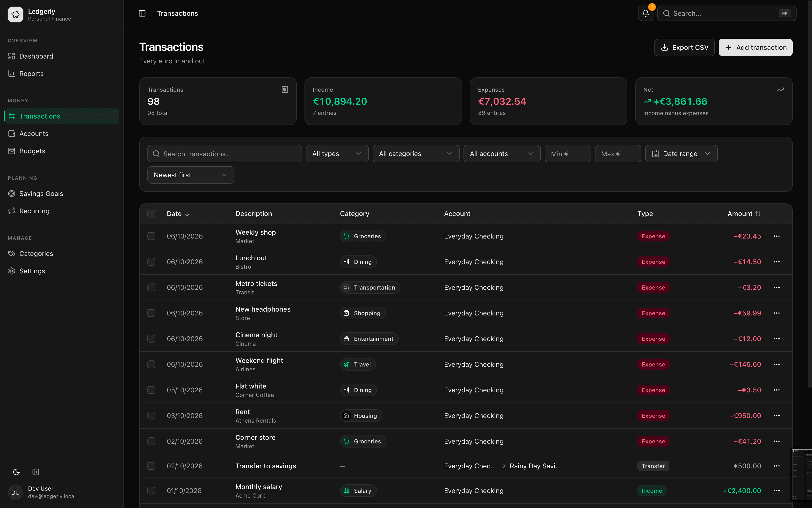The width and height of the screenshot is (812, 508).
Task: Go to Dashboard in sidebar
Action: 62,56
